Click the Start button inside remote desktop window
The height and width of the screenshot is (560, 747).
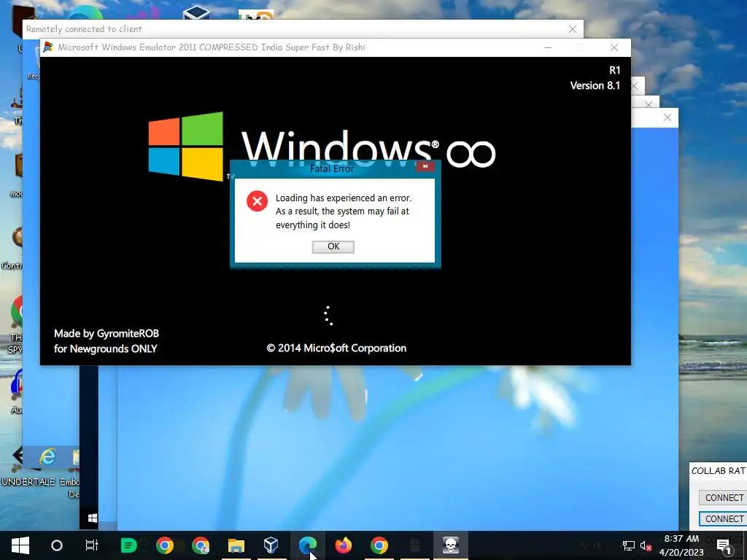coord(93,518)
